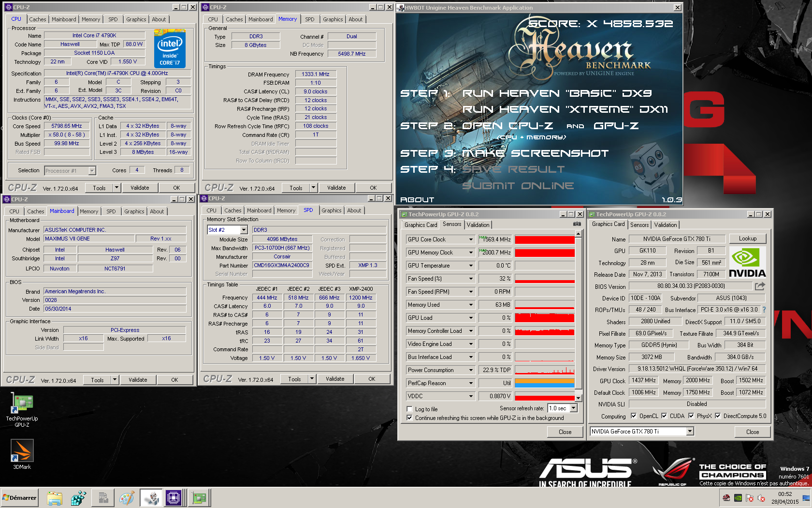Image resolution: width=812 pixels, height=508 pixels.
Task: Toggle the CUDA checkbox
Action: coord(664,416)
